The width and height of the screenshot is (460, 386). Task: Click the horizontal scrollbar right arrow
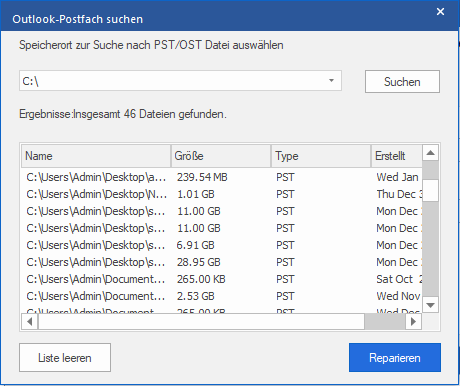click(x=414, y=322)
